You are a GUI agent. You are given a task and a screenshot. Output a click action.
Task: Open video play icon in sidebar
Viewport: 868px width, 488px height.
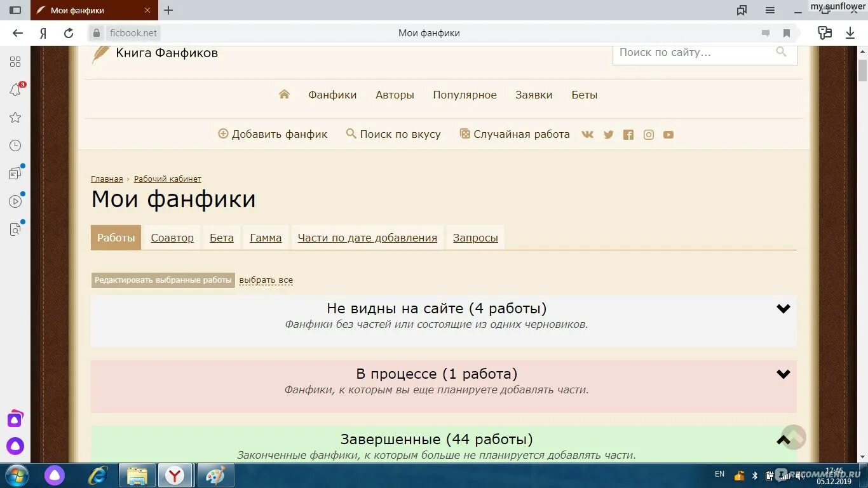click(15, 201)
